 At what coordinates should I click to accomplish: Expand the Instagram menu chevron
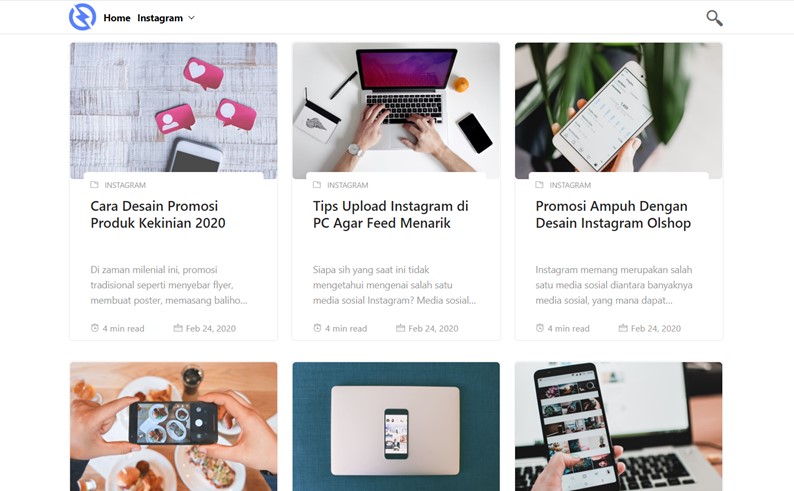pyautogui.click(x=191, y=18)
